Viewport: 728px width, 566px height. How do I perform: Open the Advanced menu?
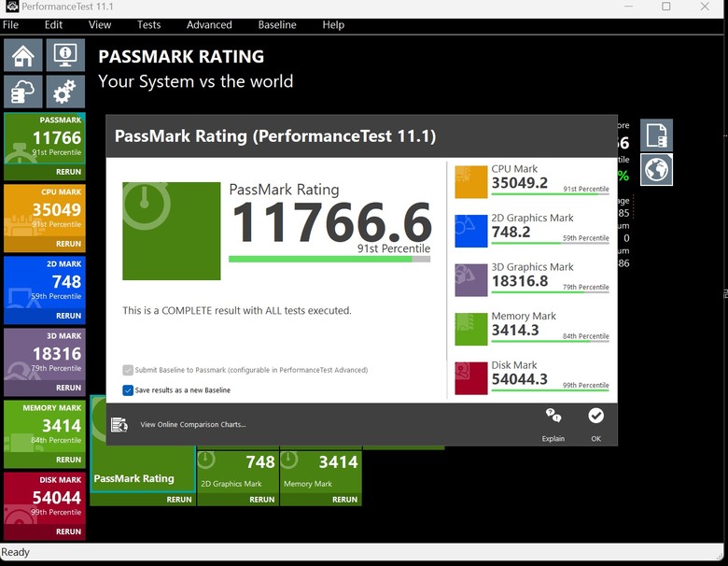click(209, 24)
